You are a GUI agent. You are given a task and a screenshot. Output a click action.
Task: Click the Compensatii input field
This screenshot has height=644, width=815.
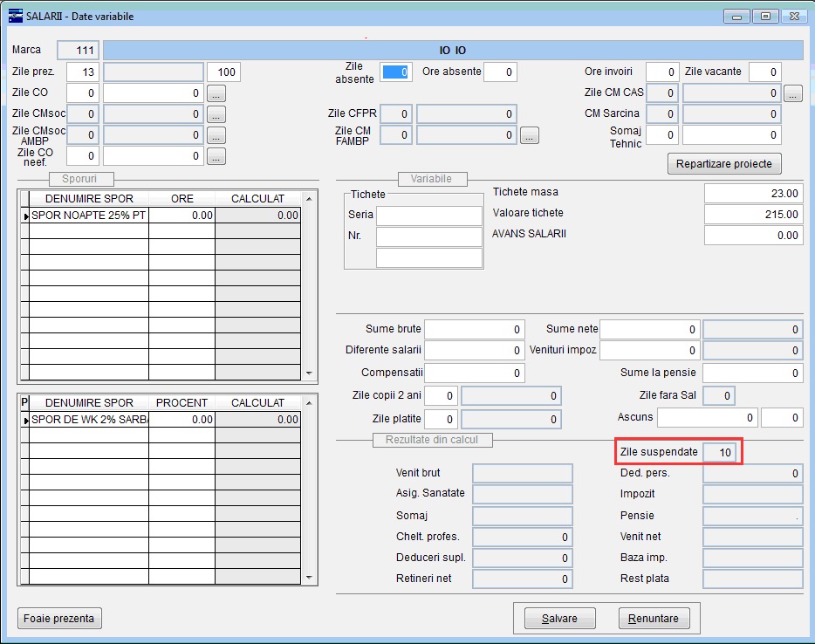click(x=475, y=373)
